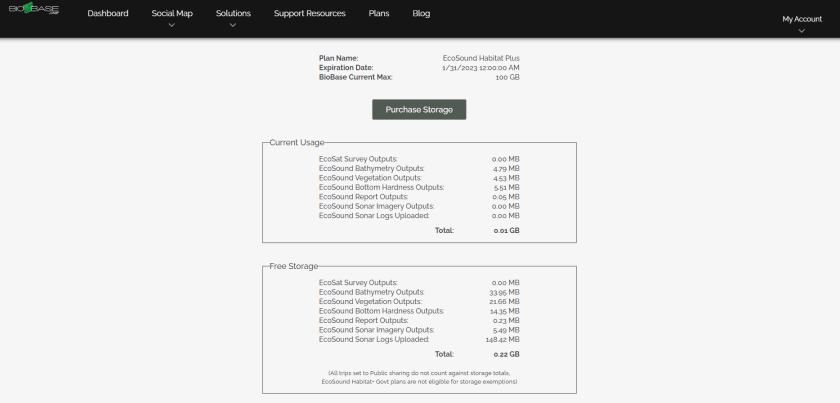Select the 14.35 MB hardness value
840x403 pixels.
point(505,311)
